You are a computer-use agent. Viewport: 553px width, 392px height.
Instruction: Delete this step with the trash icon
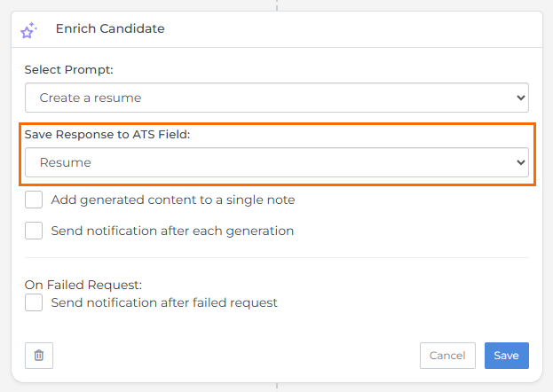coord(39,356)
